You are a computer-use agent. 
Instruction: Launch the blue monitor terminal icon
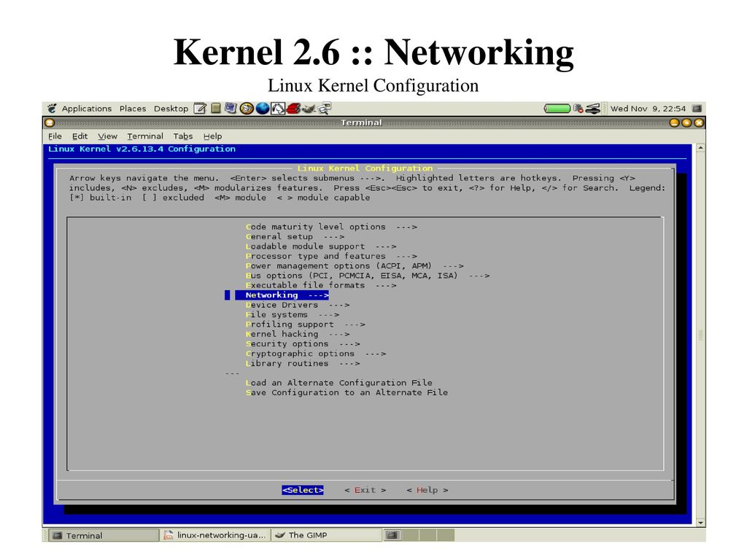click(x=231, y=108)
